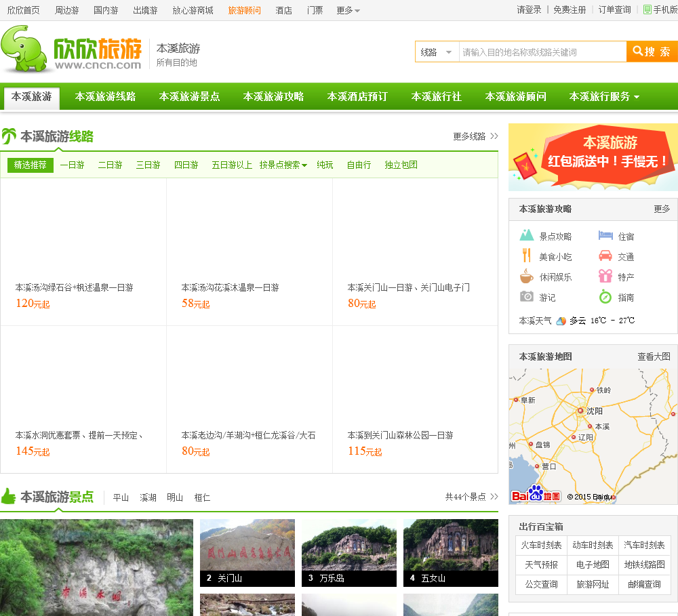Screen dimensions: 678x616
Task: Filter attractions by 桓仁
Action: click(202, 497)
